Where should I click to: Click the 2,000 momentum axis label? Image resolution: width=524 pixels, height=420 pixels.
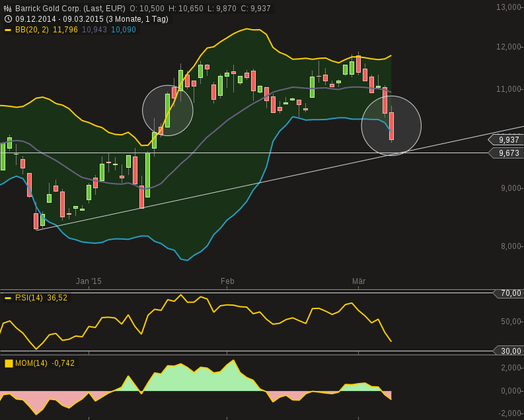[511, 368]
